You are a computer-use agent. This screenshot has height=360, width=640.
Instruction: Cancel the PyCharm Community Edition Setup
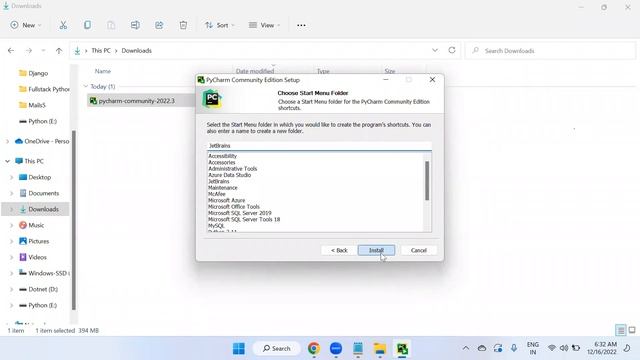click(x=418, y=250)
